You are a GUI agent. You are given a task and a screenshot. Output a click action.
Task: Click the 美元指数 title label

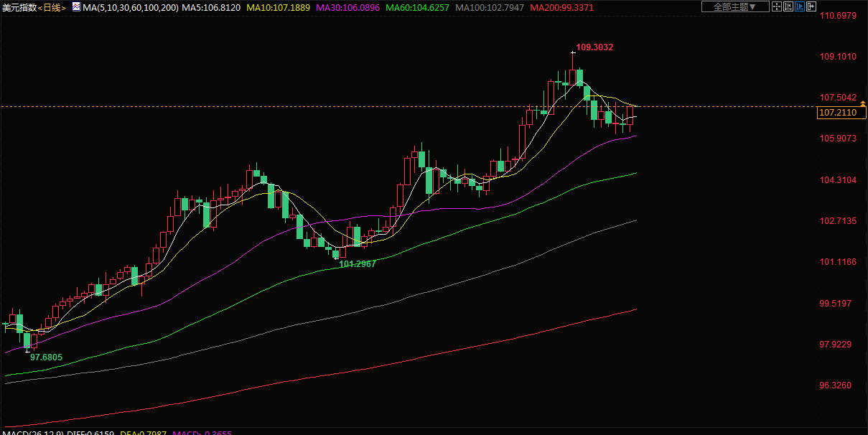pyautogui.click(x=19, y=7)
